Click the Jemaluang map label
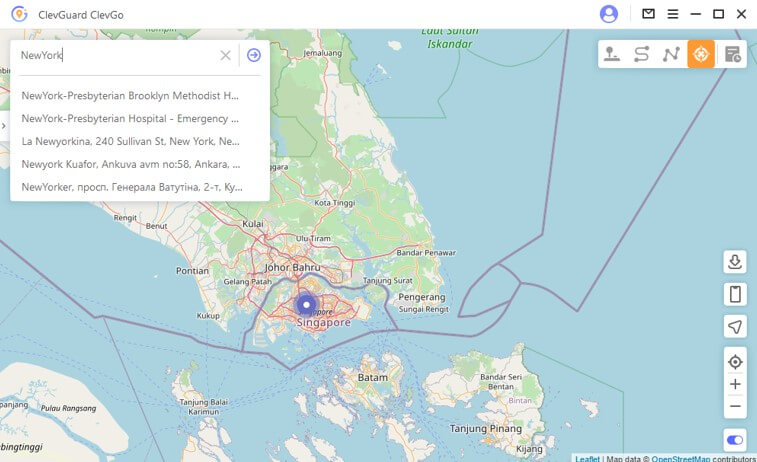 click(x=322, y=53)
